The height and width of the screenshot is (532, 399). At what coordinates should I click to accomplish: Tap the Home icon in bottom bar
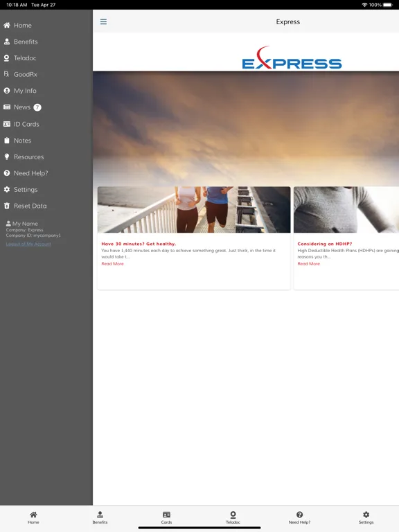click(x=33, y=515)
